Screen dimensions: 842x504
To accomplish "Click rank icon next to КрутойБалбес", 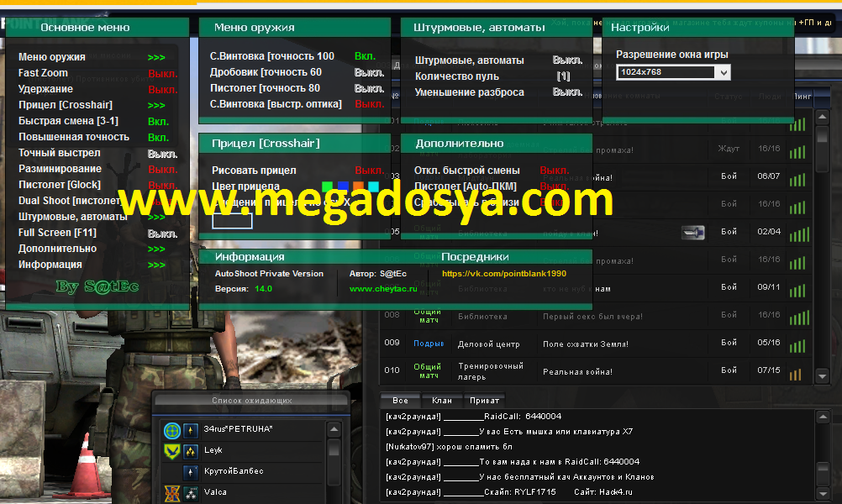I will [191, 472].
